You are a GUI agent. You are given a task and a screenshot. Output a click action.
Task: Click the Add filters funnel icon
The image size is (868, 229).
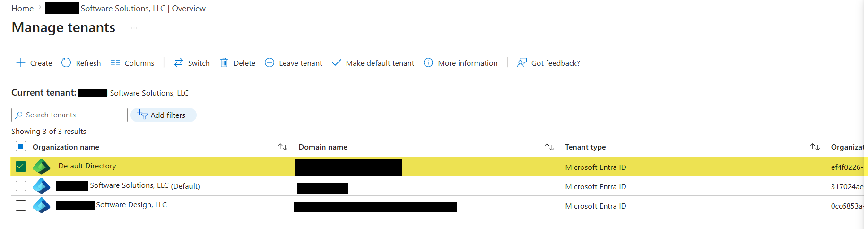tap(142, 114)
